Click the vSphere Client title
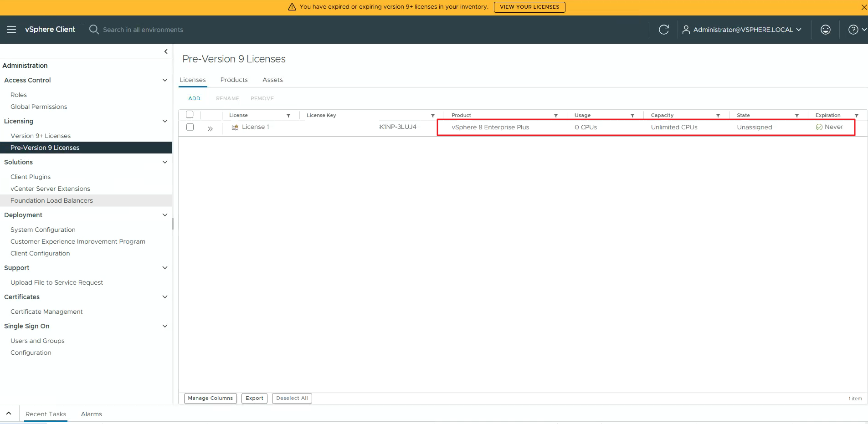 50,30
